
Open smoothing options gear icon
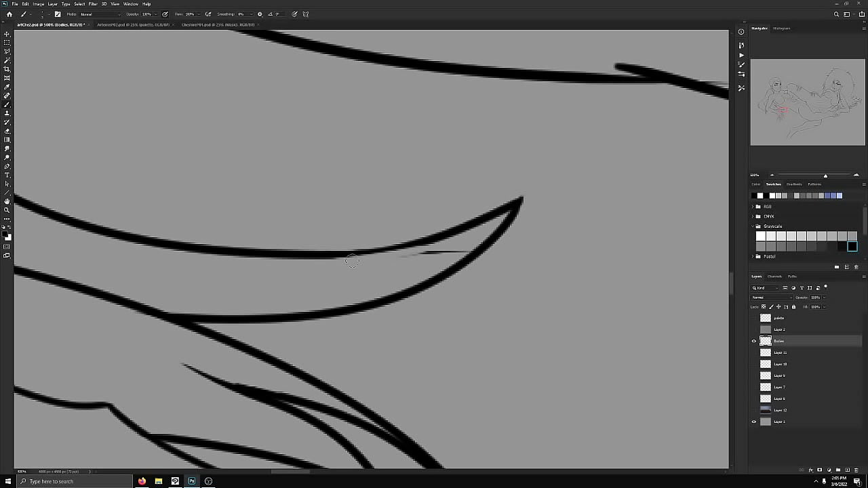(x=260, y=14)
